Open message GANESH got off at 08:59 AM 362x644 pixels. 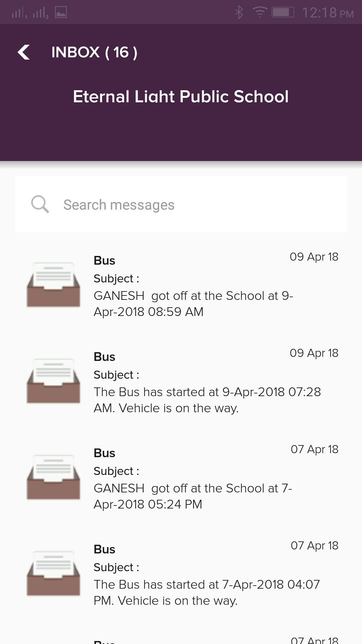tap(181, 285)
